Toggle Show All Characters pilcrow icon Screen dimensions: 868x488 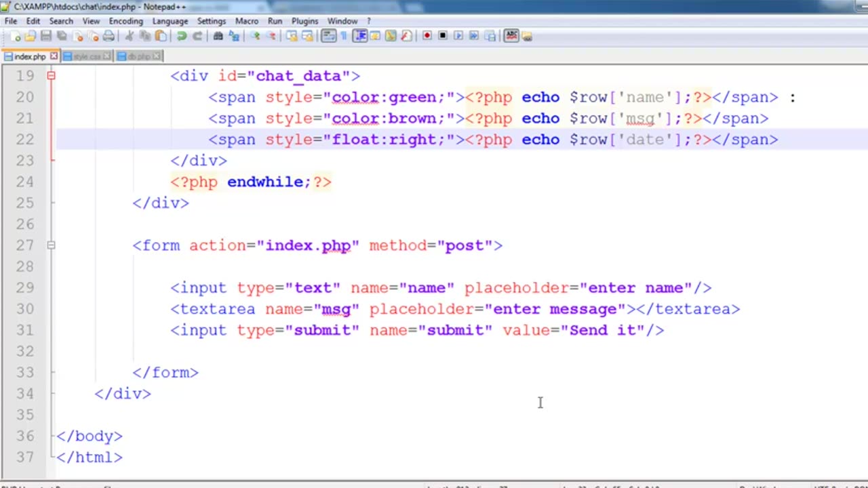click(344, 36)
